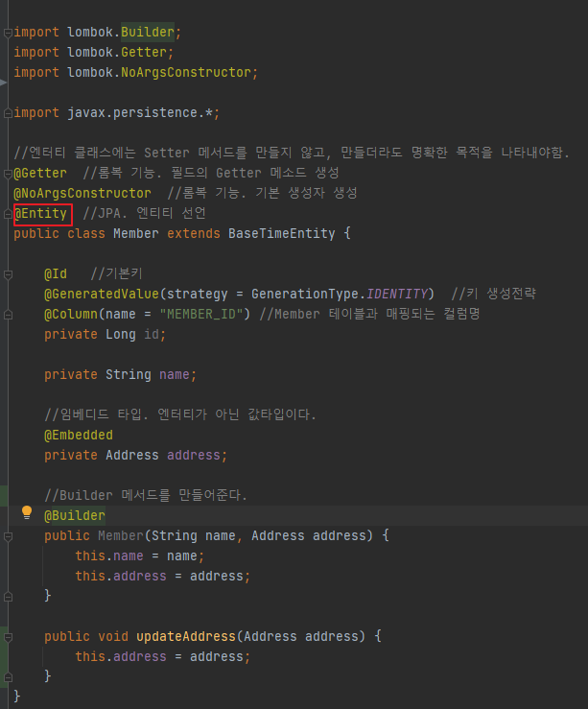Click fold-end marker at updateAddress method's closing brace
The height and width of the screenshot is (709, 588).
[x=8, y=677]
